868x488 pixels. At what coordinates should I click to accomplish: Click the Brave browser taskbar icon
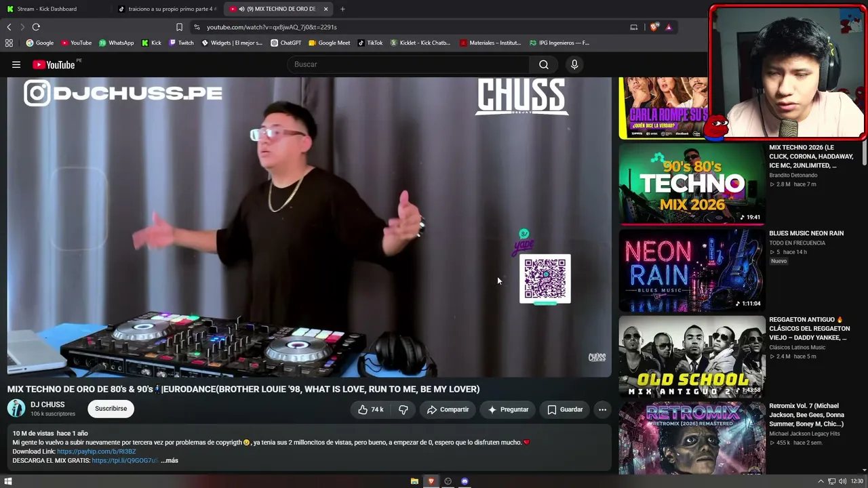431,481
